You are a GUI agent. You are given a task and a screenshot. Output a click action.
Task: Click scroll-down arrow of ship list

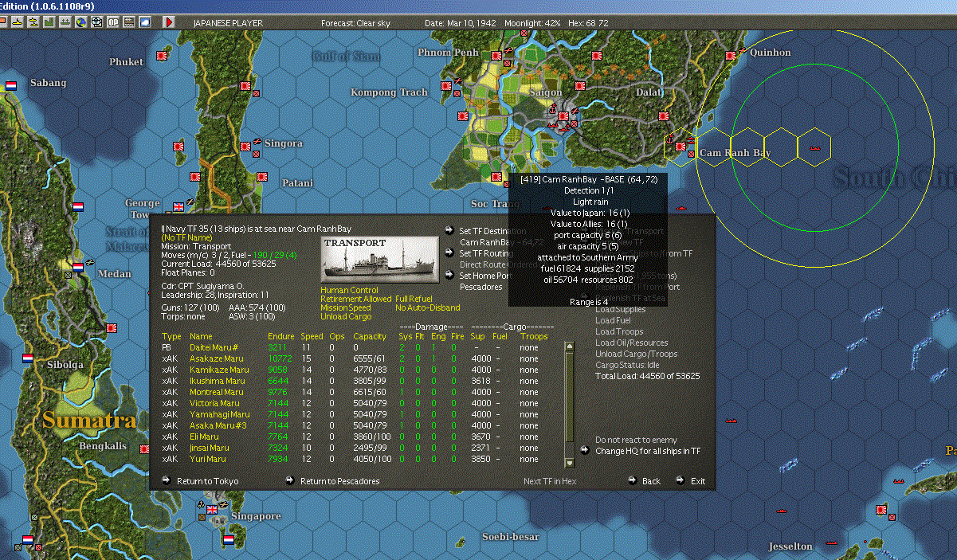tap(569, 463)
